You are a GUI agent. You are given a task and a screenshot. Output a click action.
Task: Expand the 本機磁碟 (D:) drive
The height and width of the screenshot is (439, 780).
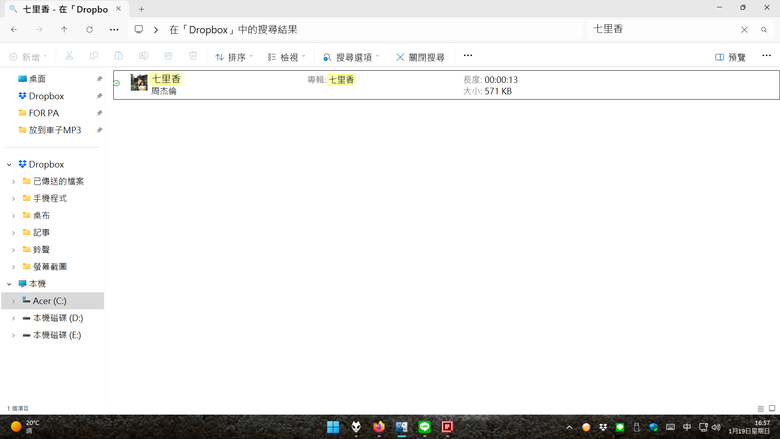pyautogui.click(x=13, y=318)
